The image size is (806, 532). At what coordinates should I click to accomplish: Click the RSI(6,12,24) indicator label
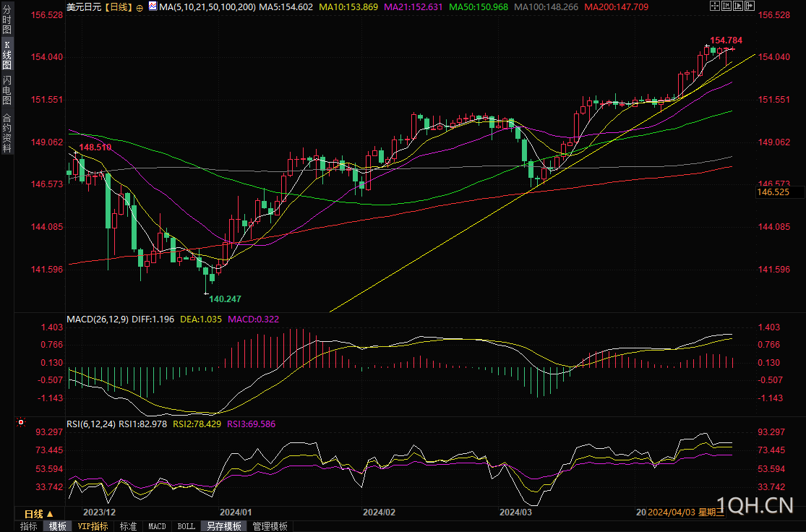[91, 424]
